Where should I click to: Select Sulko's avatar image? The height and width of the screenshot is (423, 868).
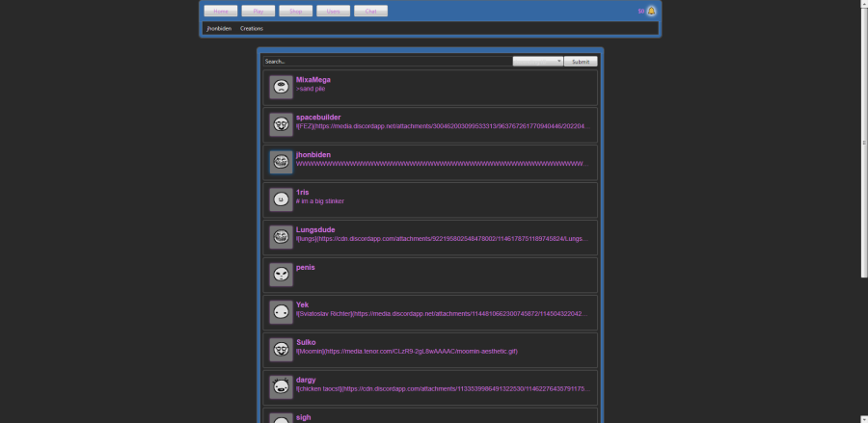(281, 350)
